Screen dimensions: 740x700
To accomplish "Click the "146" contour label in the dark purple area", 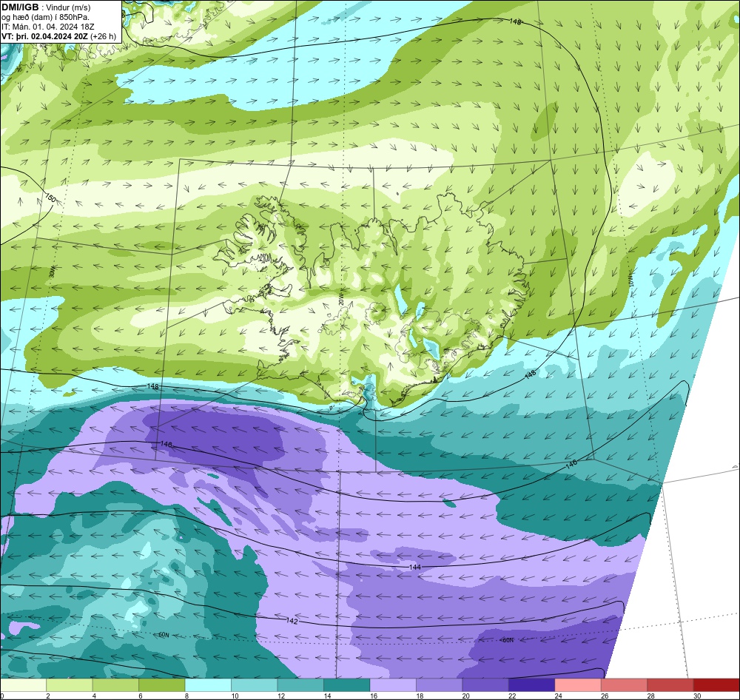I will coord(166,444).
